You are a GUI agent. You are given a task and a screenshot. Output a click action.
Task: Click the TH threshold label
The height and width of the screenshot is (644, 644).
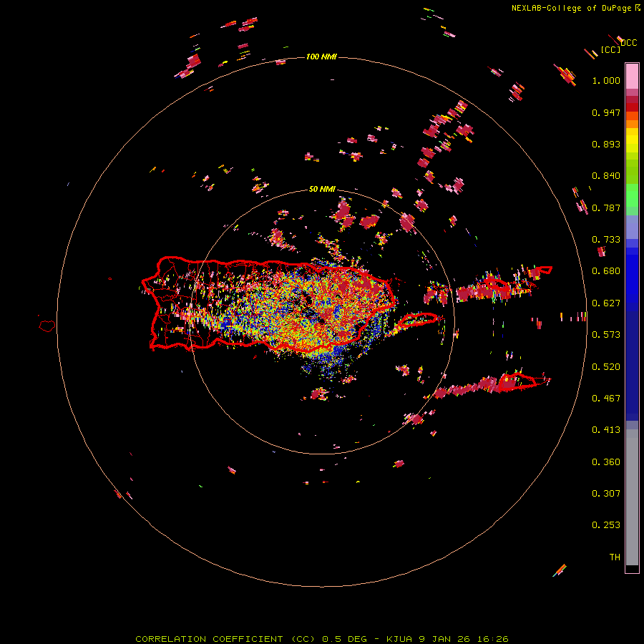click(x=615, y=557)
